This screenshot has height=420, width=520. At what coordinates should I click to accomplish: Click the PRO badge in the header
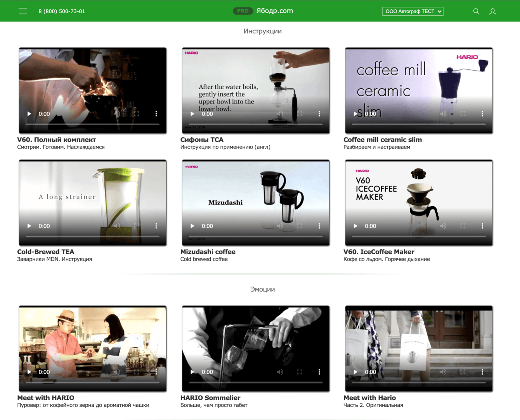click(243, 11)
